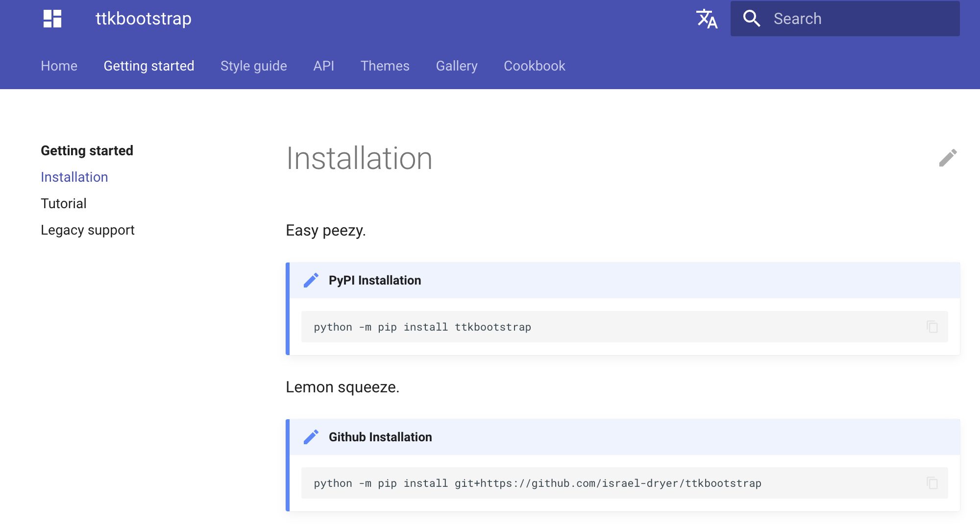This screenshot has width=980, height=527.
Task: Click the ttkbootstrap site title
Action: pos(144,19)
